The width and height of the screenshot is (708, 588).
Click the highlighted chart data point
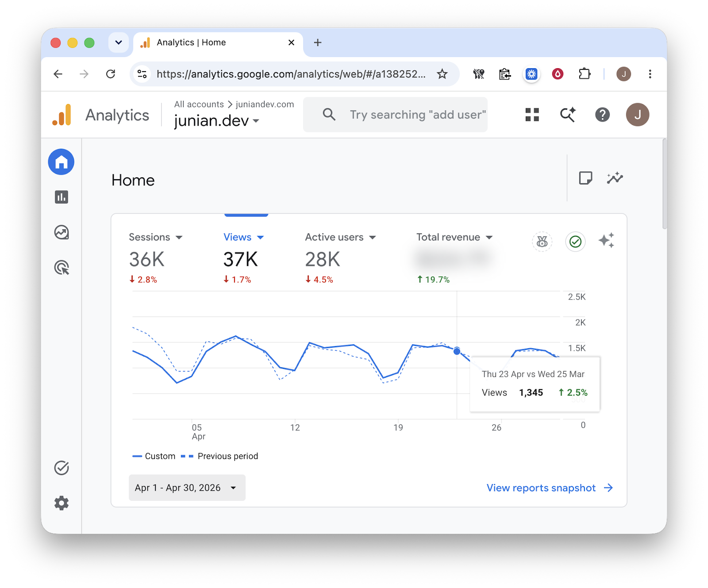pos(457,351)
